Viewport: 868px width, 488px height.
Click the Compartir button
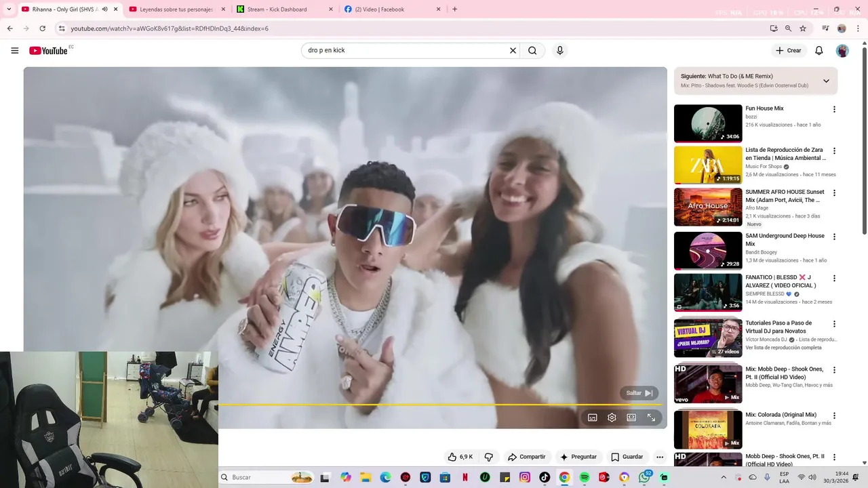527,457
